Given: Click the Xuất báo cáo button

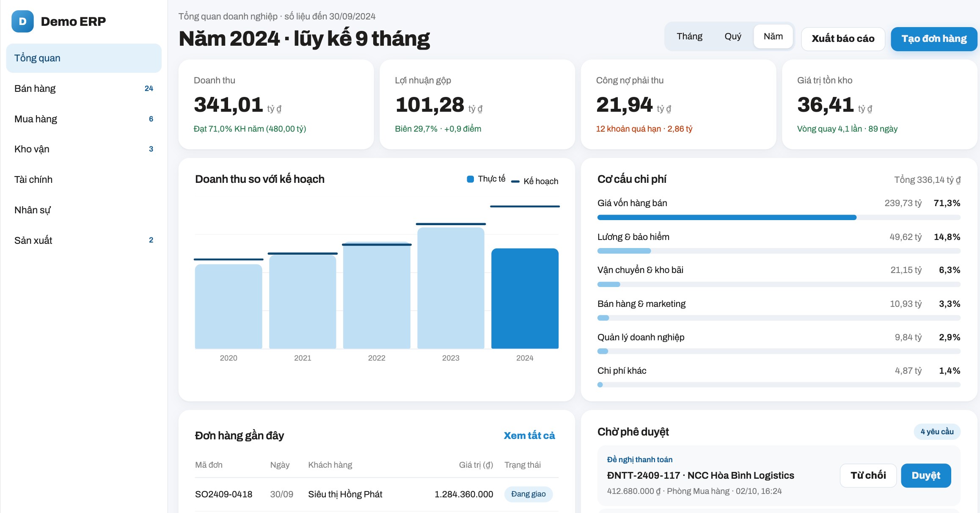Looking at the screenshot, I should (x=843, y=39).
